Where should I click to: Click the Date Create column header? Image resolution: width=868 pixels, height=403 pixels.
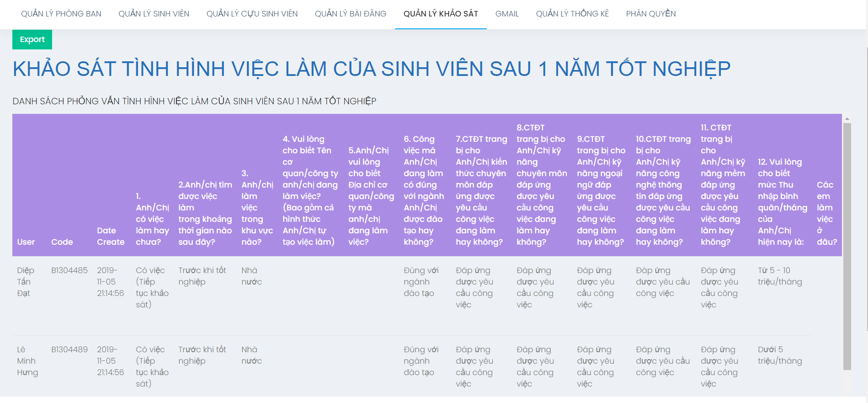(x=111, y=236)
